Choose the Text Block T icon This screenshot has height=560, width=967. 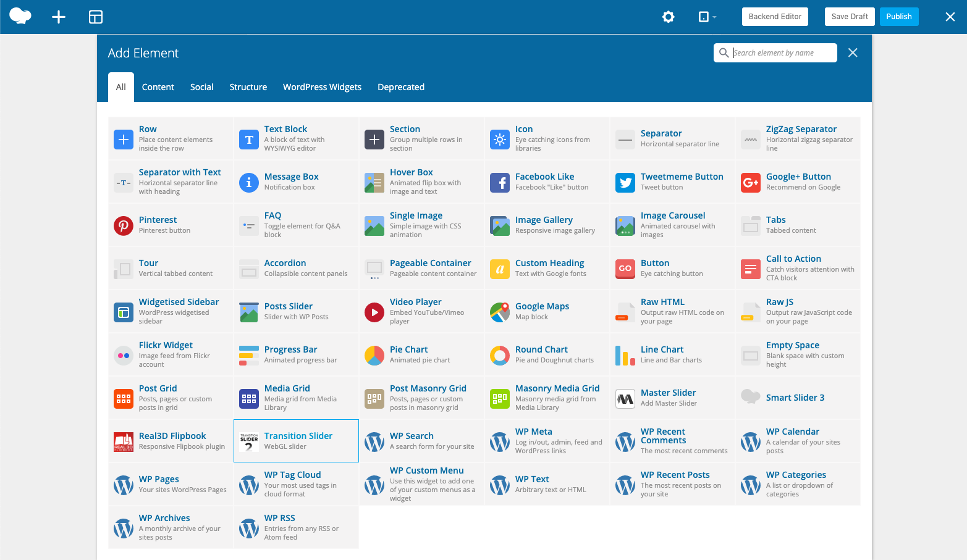pos(249,140)
